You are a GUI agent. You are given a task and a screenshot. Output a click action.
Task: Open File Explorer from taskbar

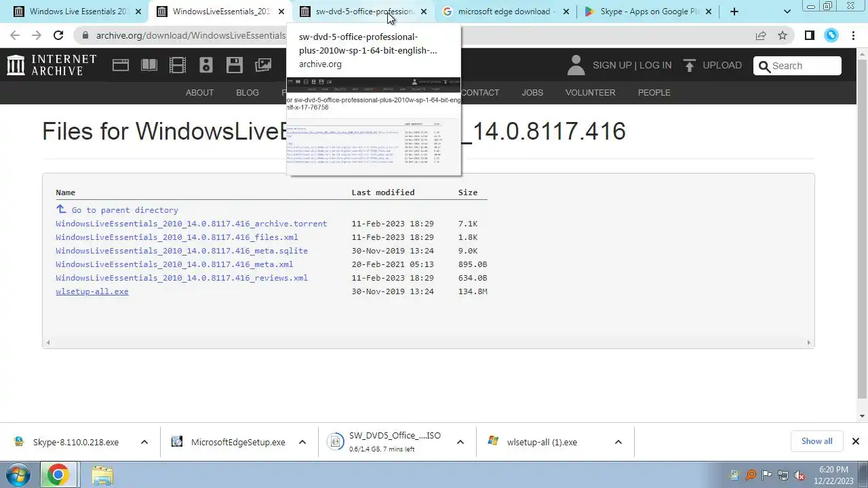pyautogui.click(x=102, y=475)
